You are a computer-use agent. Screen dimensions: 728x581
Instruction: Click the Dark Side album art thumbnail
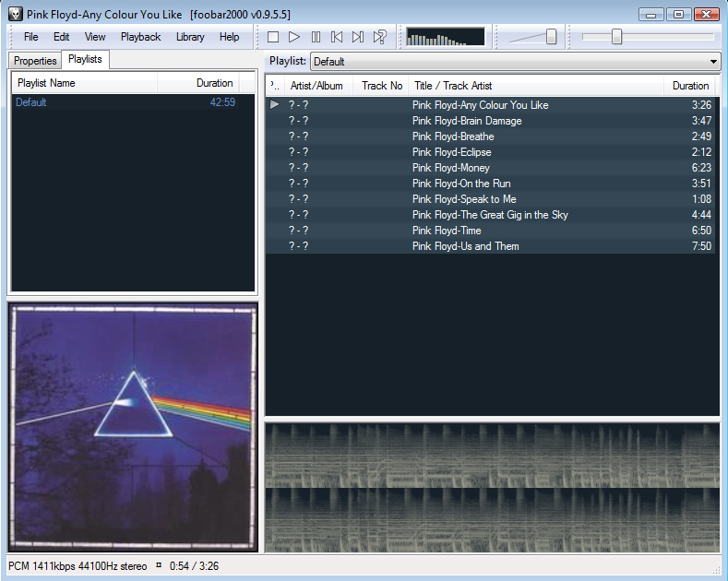(x=133, y=427)
